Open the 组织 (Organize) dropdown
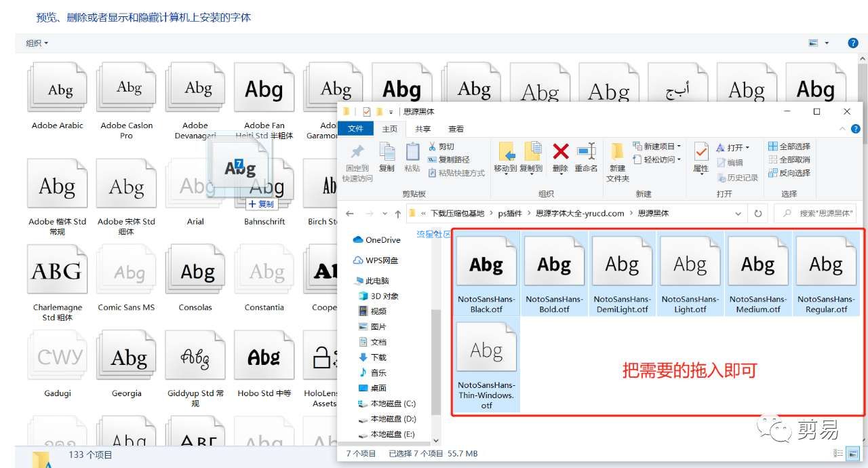The width and height of the screenshot is (868, 468). (x=37, y=43)
